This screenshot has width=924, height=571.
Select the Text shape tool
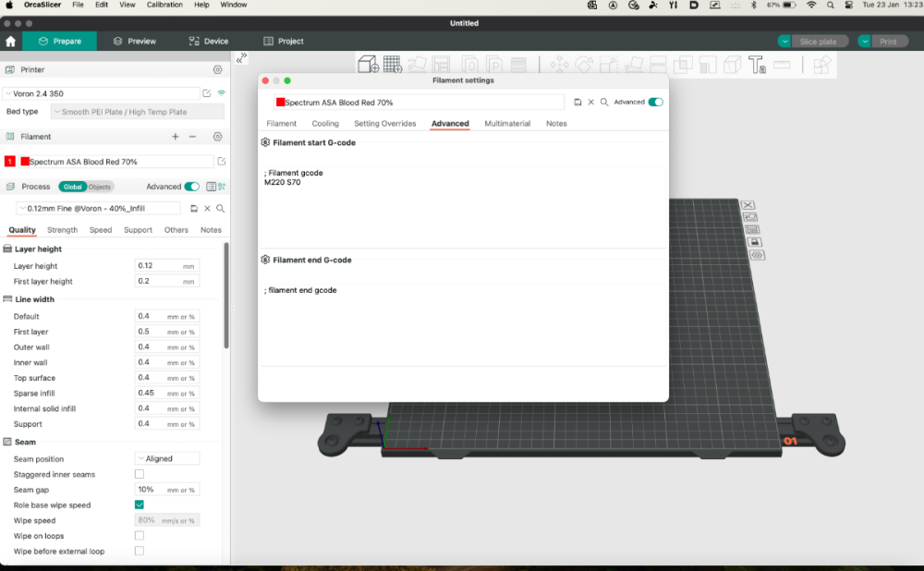pyautogui.click(x=757, y=65)
